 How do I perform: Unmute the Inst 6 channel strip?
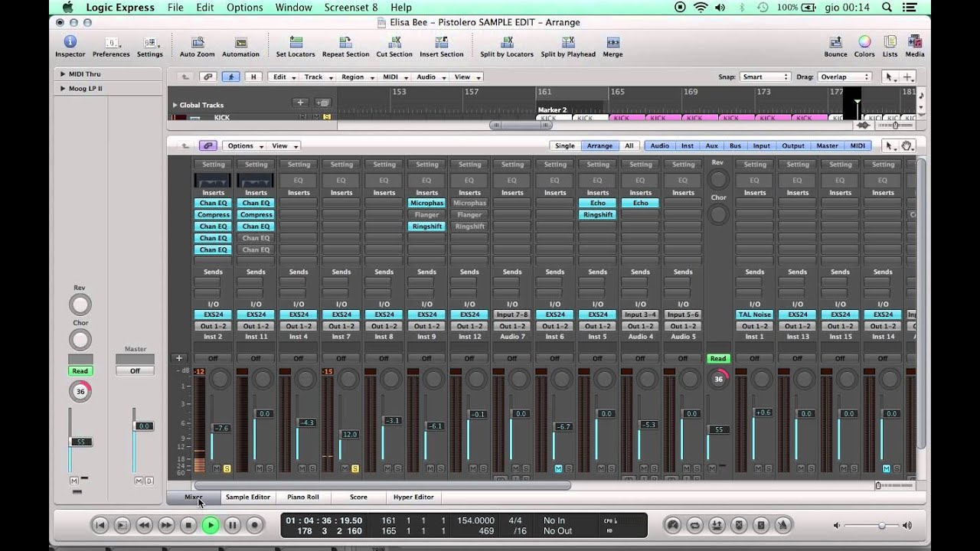click(x=558, y=468)
